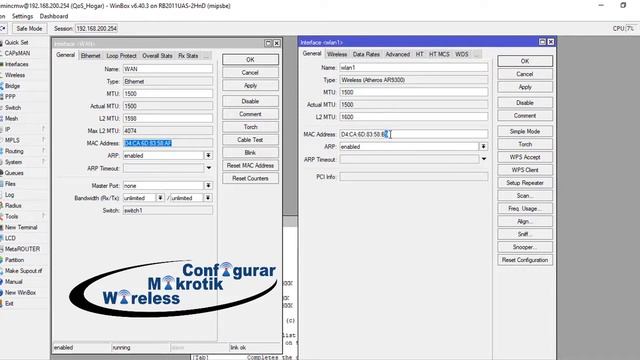The image size is (640, 360).
Task: Switch to WDS tab
Action: 462,54
